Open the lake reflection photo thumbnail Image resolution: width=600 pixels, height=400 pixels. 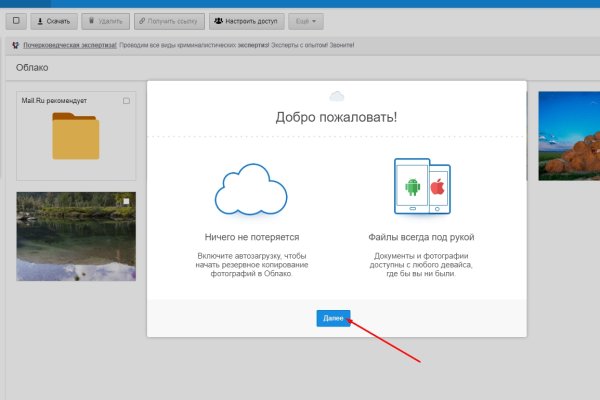pyautogui.click(x=76, y=236)
